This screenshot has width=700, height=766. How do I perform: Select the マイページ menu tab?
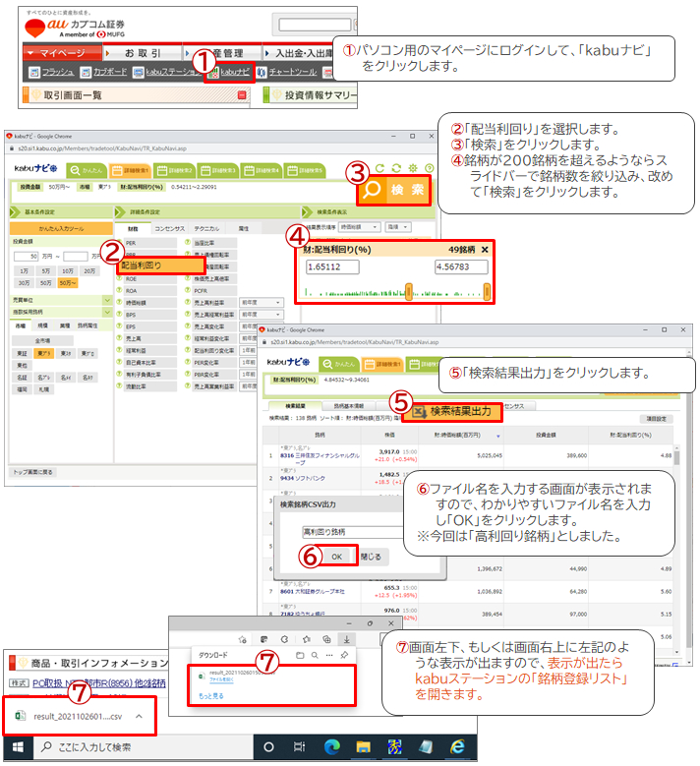(62, 53)
